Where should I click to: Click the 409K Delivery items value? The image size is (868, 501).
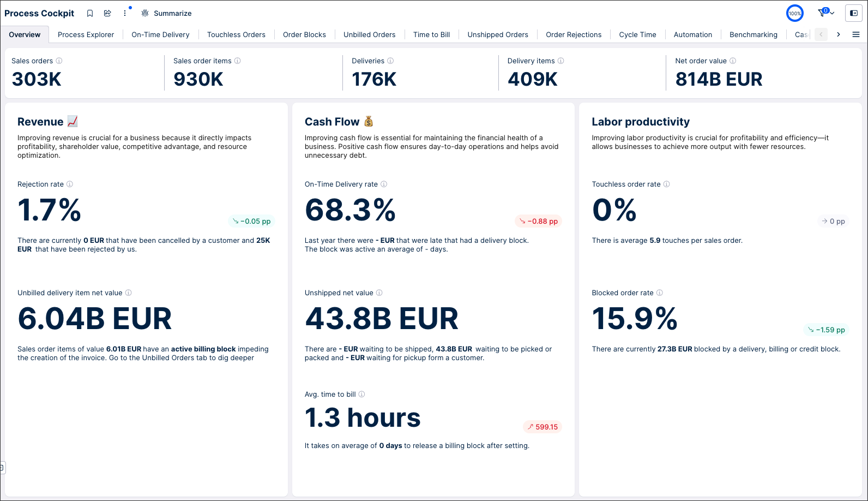point(533,79)
